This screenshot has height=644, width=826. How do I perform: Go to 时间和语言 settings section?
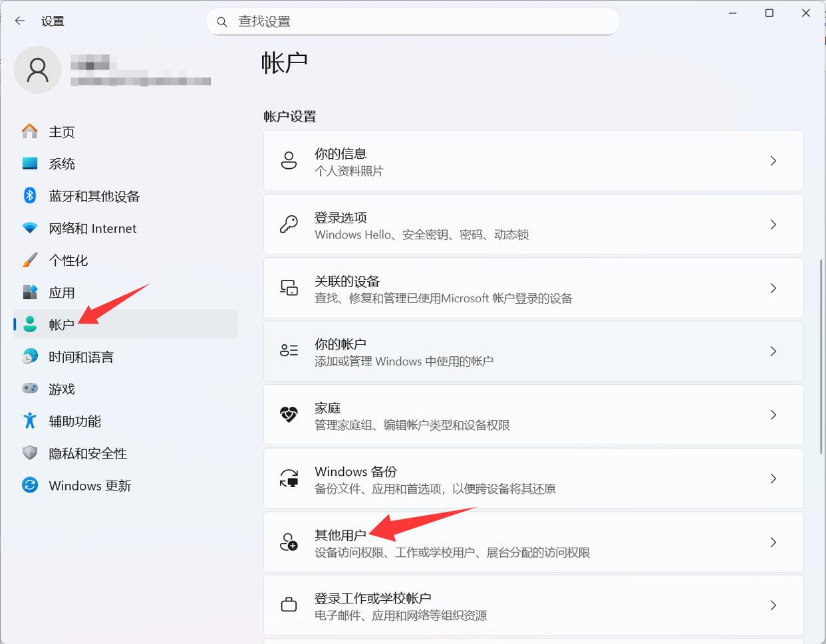(x=80, y=357)
